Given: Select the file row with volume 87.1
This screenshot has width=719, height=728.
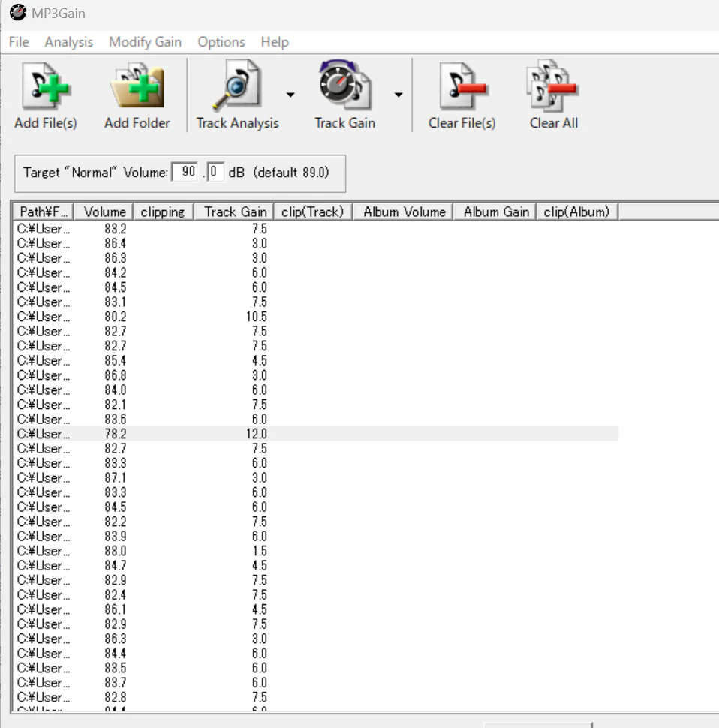Looking at the screenshot, I should point(317,477).
